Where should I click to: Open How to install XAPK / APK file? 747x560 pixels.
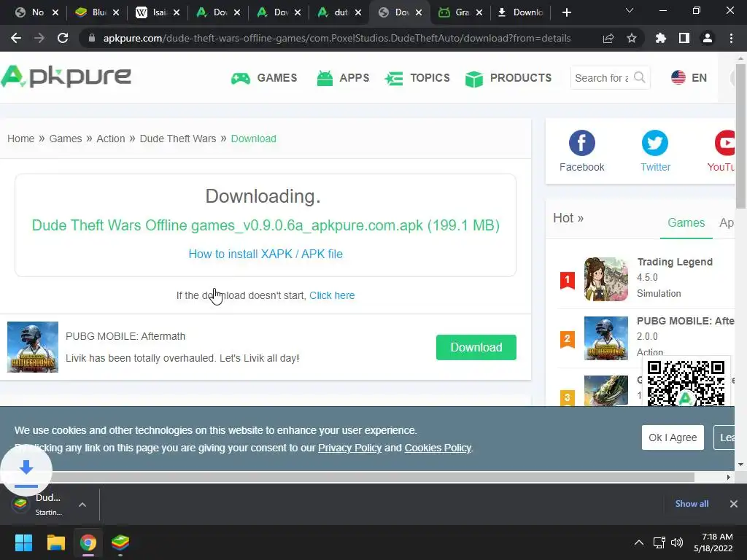coord(266,254)
